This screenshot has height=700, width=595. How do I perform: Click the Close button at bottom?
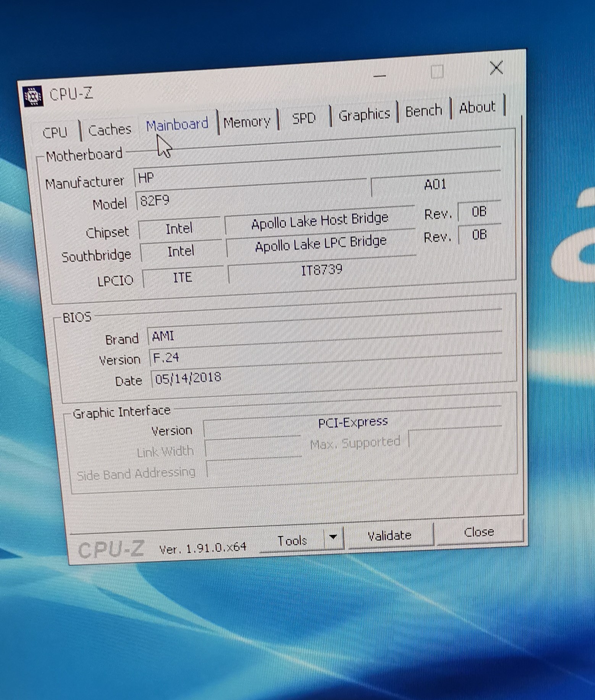pos(479,531)
